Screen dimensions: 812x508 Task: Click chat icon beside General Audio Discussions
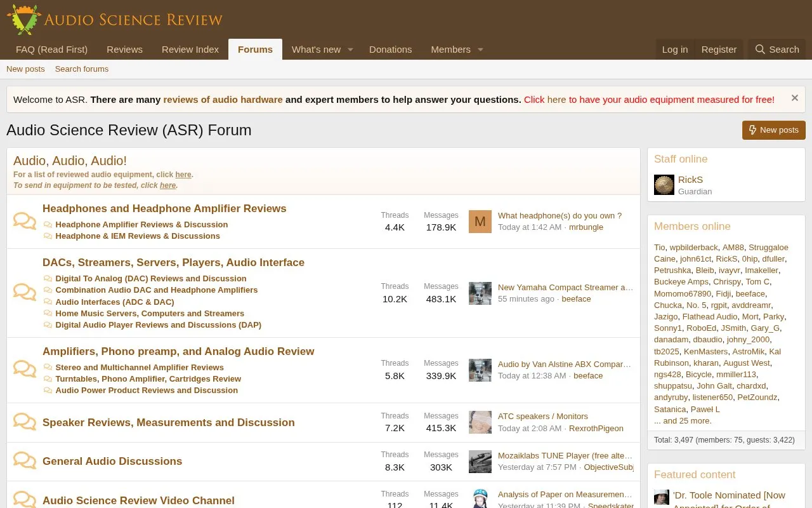[x=25, y=461]
